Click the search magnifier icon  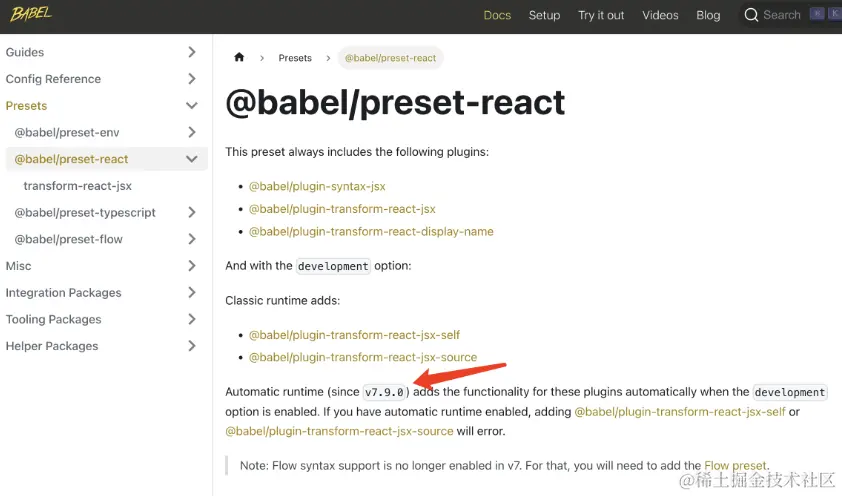(x=751, y=15)
